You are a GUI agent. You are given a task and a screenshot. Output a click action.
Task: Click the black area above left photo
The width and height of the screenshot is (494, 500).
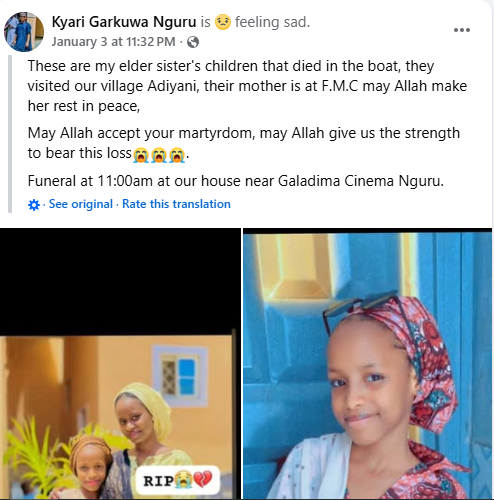(120, 282)
